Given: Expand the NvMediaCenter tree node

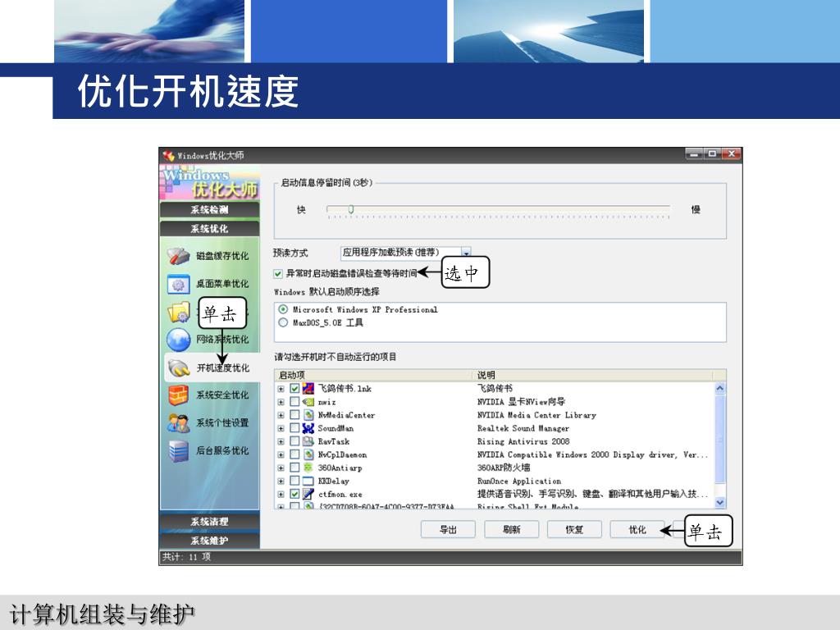Looking at the screenshot, I should tap(281, 415).
